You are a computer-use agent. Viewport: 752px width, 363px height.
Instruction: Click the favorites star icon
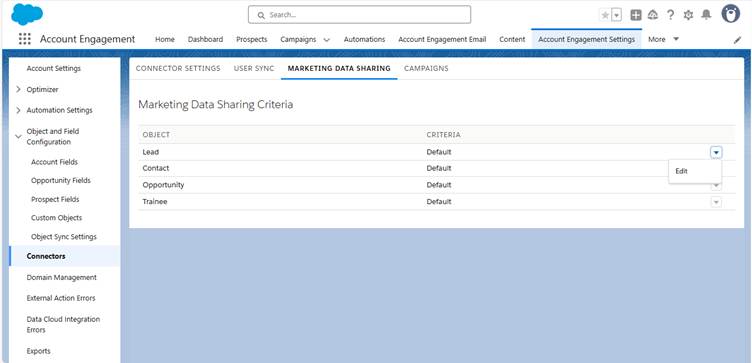coord(605,15)
